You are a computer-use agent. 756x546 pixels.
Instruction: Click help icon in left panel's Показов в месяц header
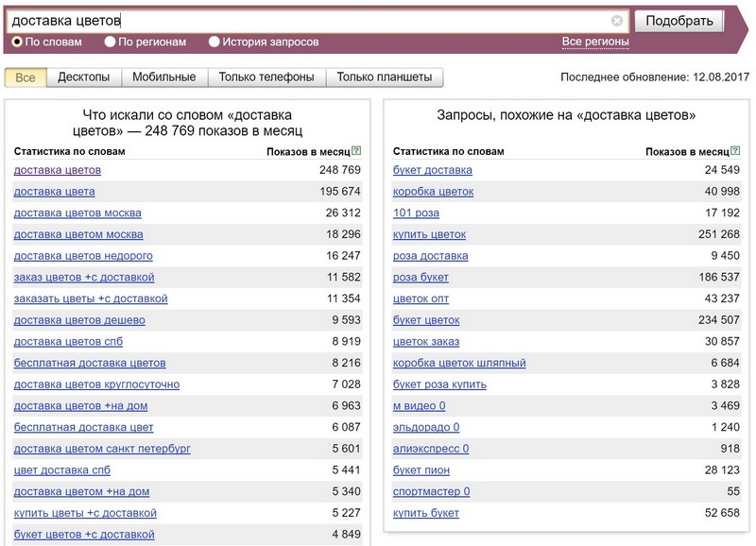coord(356,150)
